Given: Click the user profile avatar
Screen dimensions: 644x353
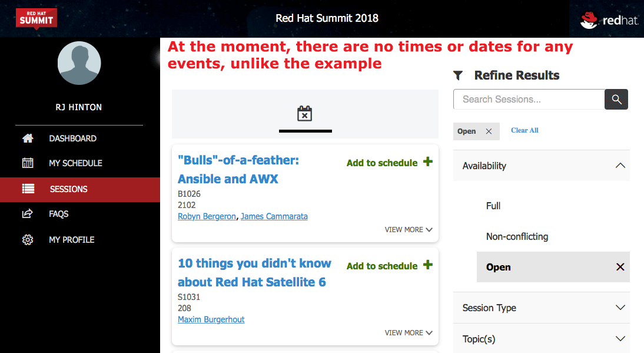Looking at the screenshot, I should [79, 63].
